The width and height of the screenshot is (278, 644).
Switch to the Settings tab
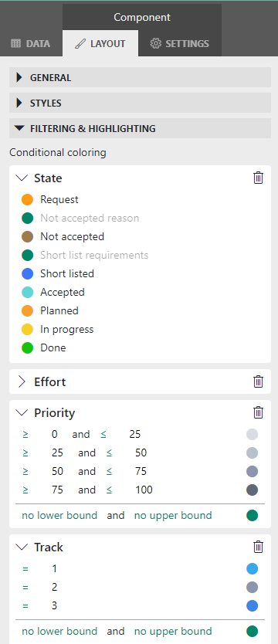[x=180, y=43]
